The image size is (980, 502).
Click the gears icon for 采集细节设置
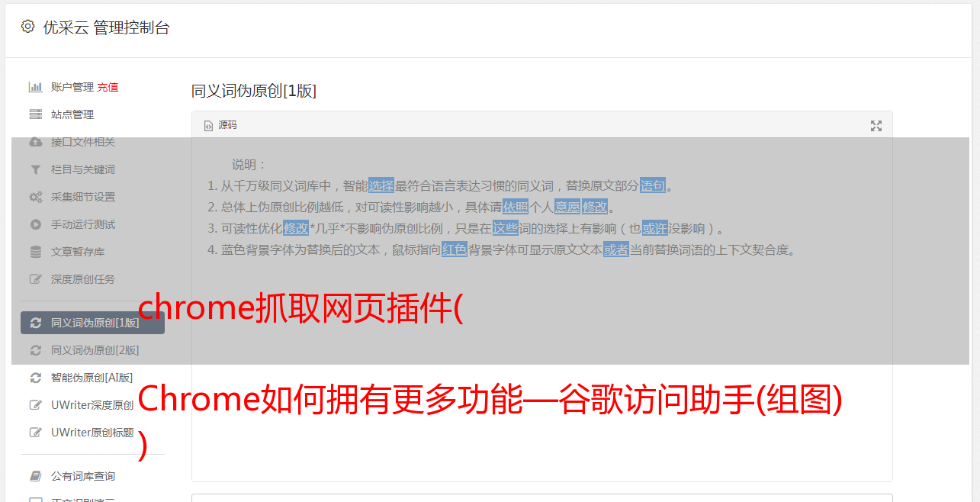pos(35,197)
